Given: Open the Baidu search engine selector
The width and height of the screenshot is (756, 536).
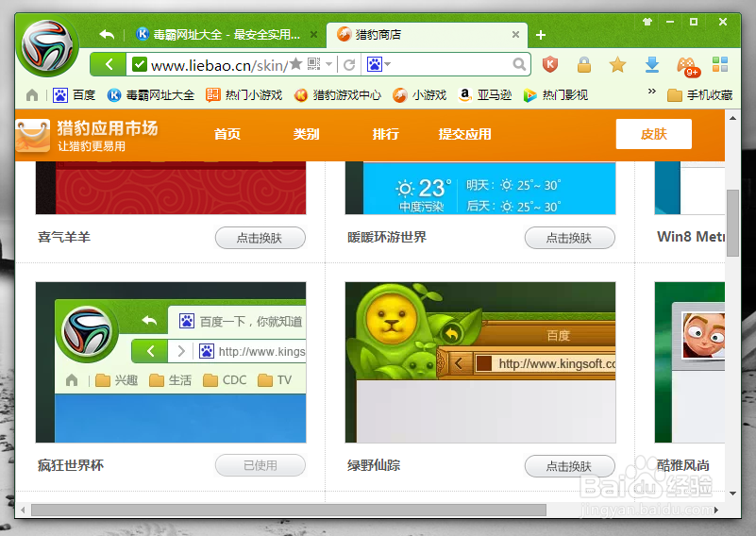Looking at the screenshot, I should click(378, 64).
